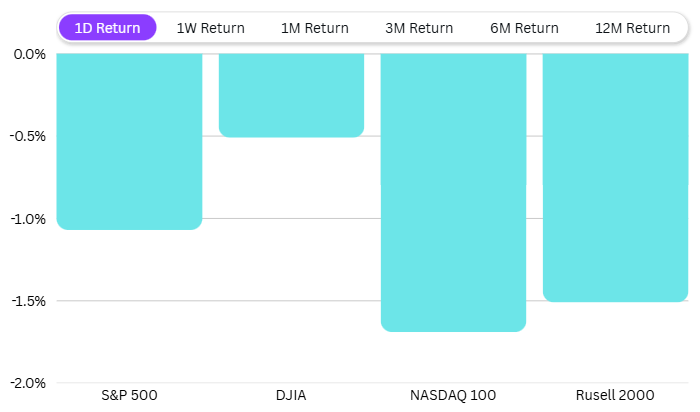Click the DJIA bar in chart
The height and width of the screenshot is (412, 700).
(x=291, y=95)
